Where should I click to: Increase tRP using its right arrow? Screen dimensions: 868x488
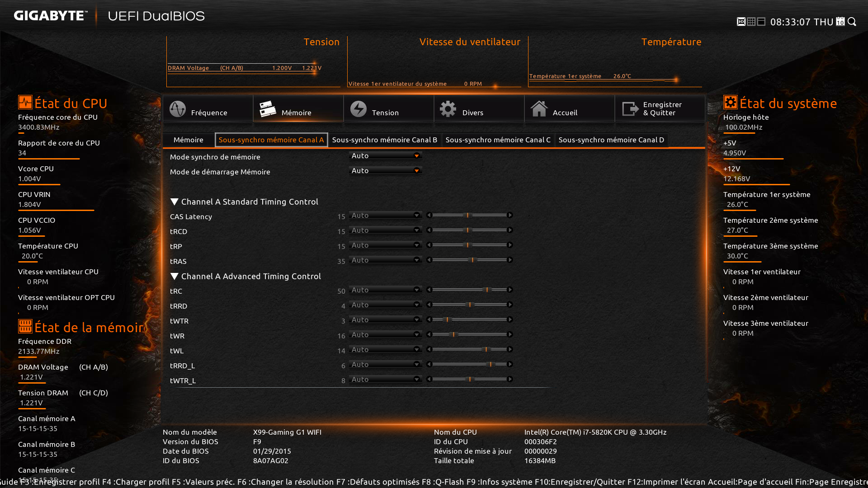pyautogui.click(x=510, y=245)
